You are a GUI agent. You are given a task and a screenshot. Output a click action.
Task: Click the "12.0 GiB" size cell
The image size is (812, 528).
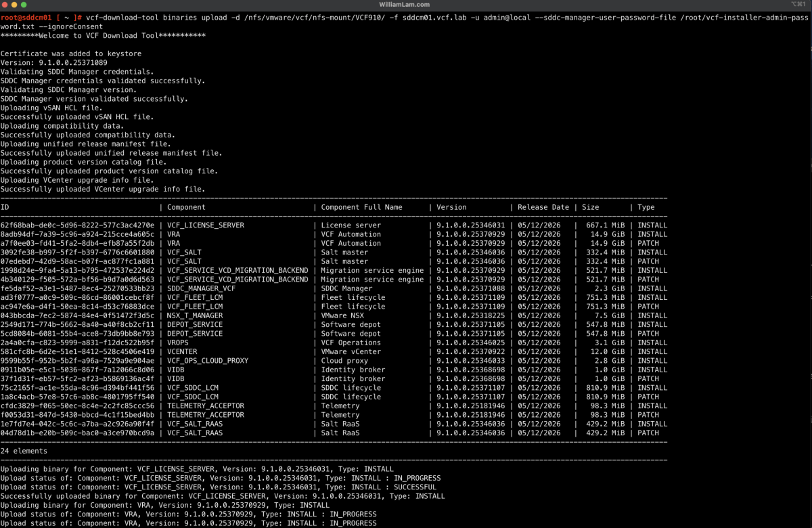click(x=608, y=351)
